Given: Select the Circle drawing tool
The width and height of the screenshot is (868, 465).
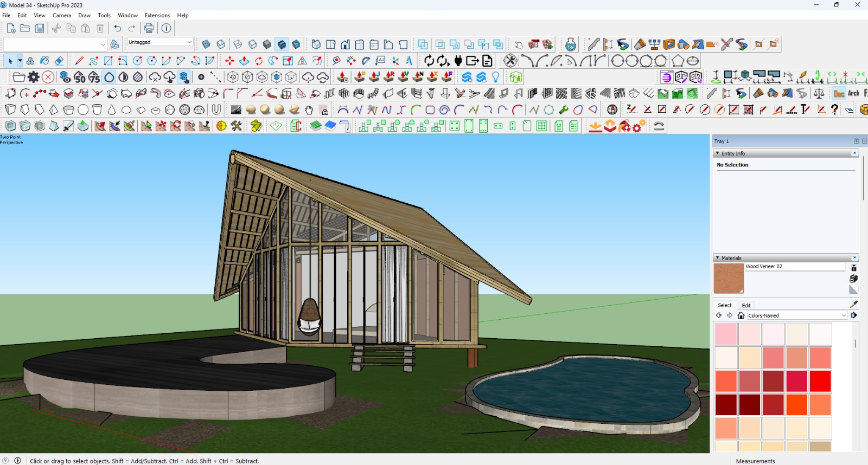Looking at the screenshot, I should 137,61.
